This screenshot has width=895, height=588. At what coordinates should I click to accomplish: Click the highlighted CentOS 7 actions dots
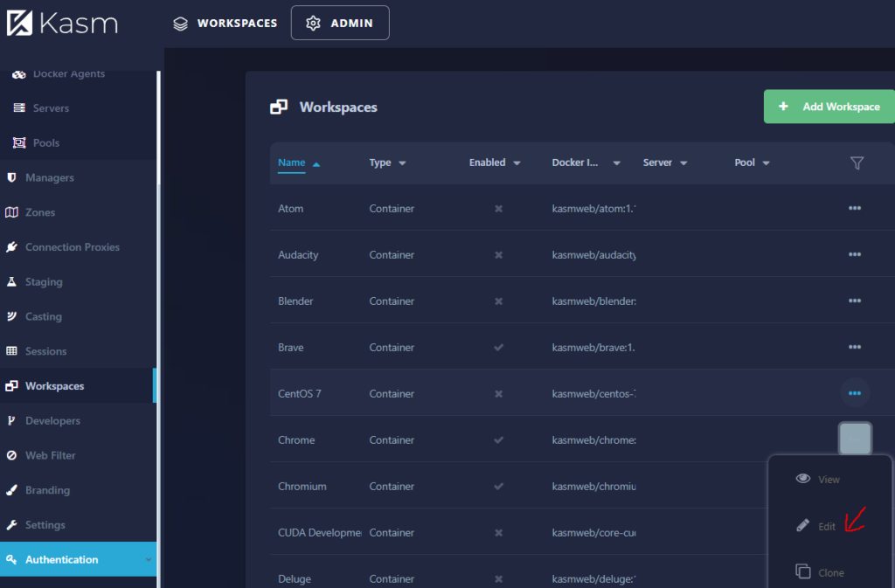pyautogui.click(x=855, y=393)
